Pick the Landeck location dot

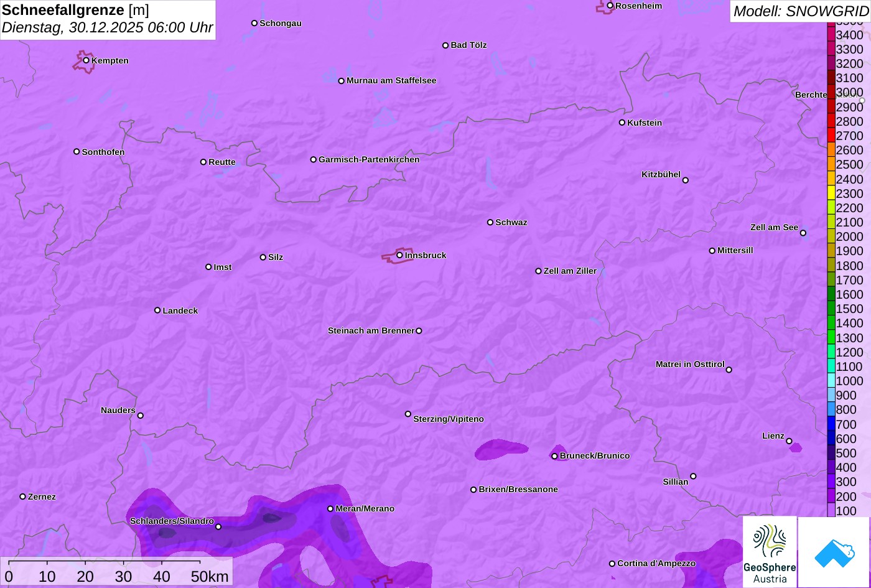157,310
